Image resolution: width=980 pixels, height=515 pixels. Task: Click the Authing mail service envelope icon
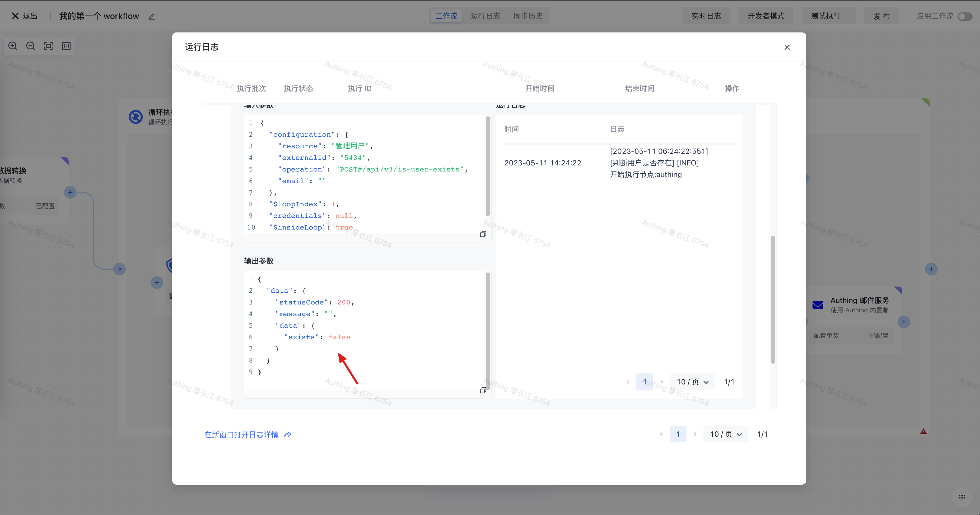[818, 305]
